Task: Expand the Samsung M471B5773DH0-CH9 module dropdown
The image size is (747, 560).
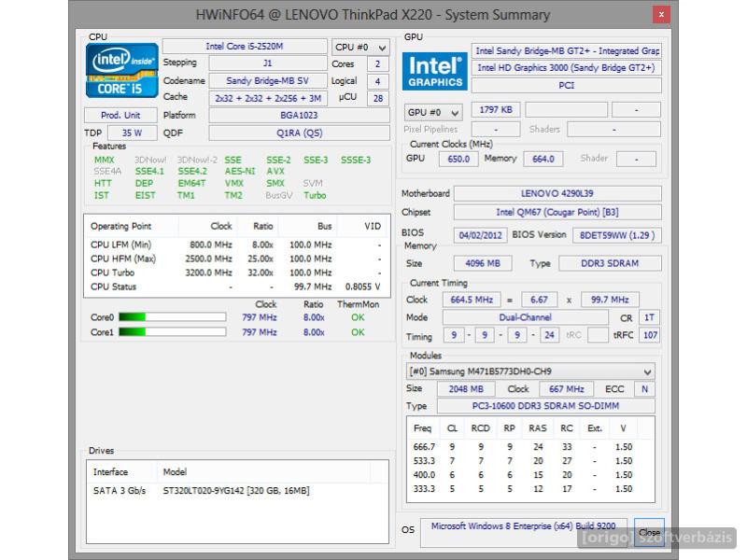Action: coord(530,371)
